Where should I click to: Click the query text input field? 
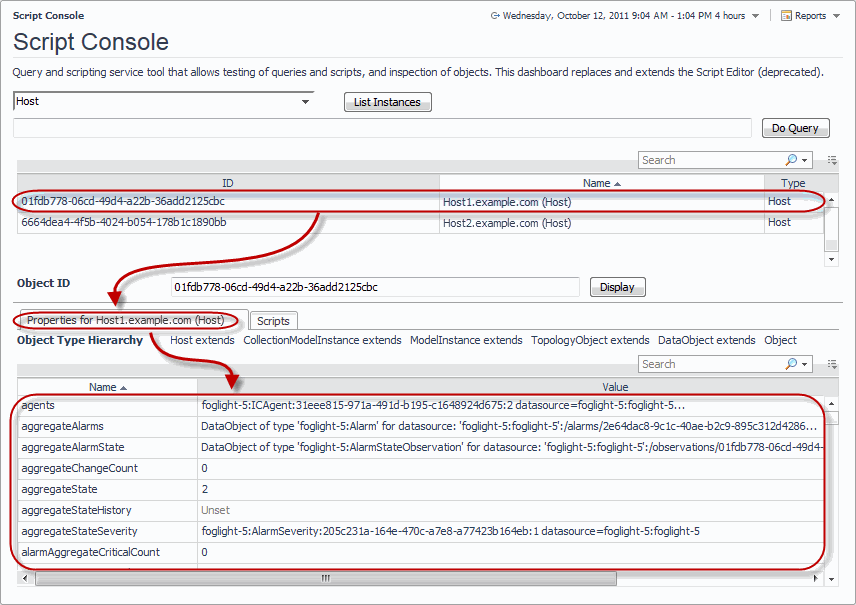click(382, 128)
